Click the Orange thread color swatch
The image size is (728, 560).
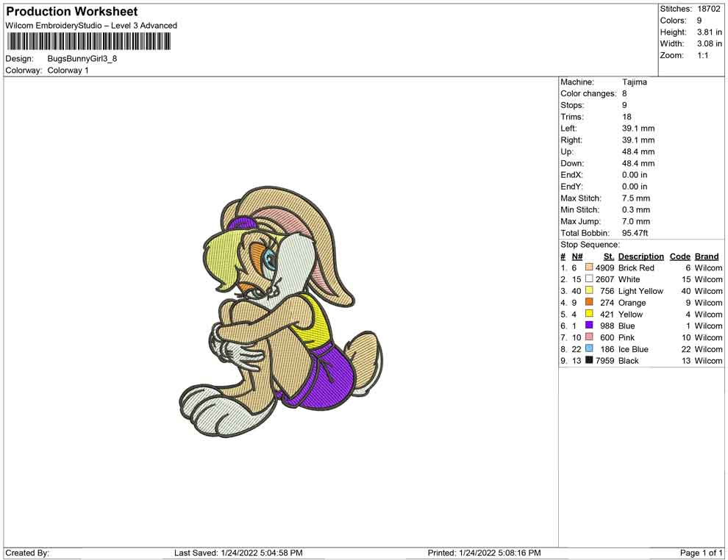pyautogui.click(x=589, y=302)
